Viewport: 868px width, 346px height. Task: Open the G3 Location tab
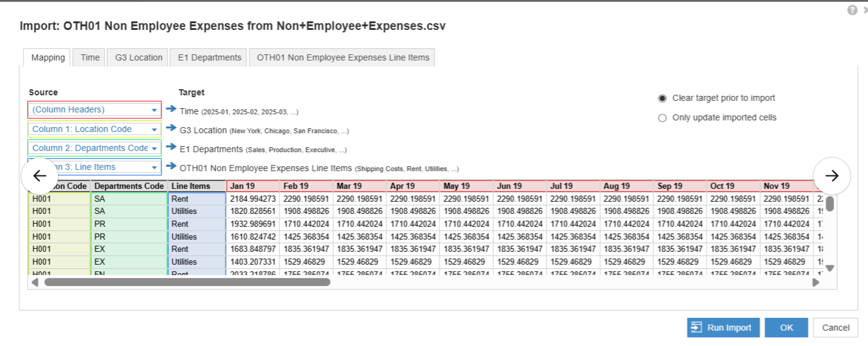click(x=139, y=57)
